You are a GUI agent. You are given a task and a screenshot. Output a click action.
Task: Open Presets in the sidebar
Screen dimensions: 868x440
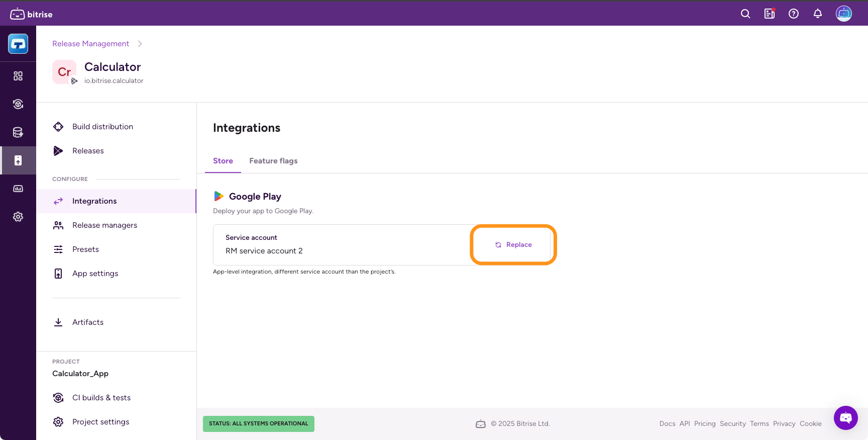(85, 249)
